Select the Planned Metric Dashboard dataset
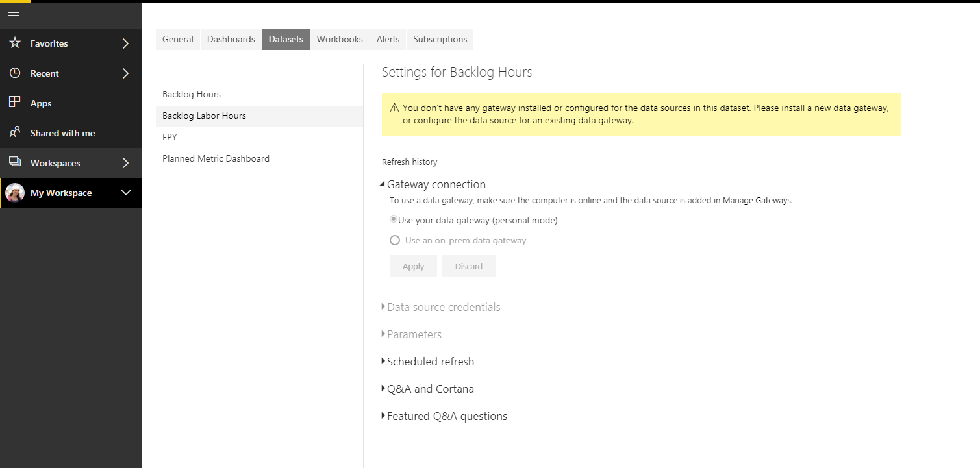 pyautogui.click(x=259, y=158)
